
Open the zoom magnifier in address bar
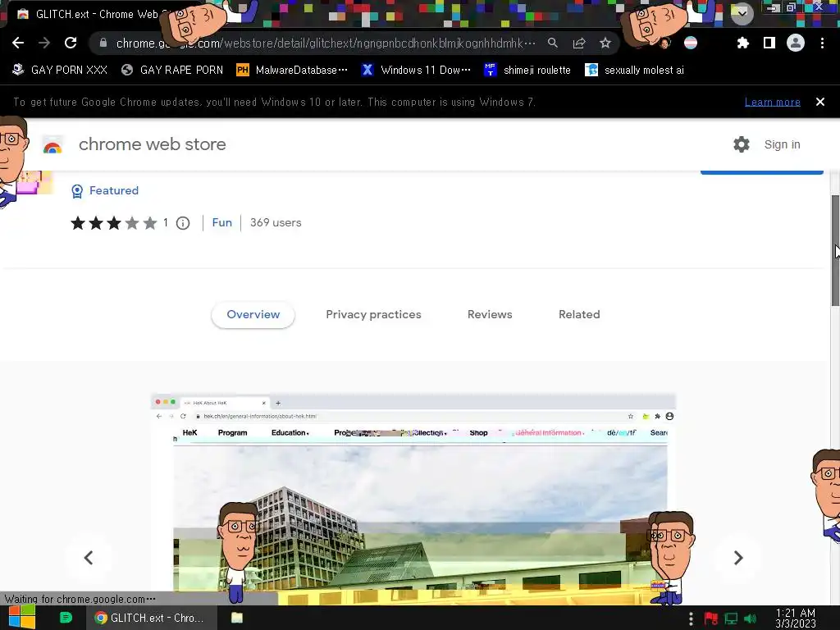click(553, 43)
